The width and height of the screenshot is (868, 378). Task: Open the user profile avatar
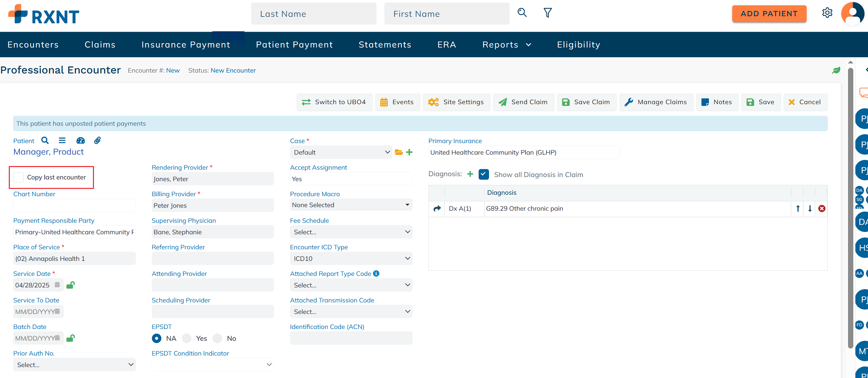tap(853, 14)
